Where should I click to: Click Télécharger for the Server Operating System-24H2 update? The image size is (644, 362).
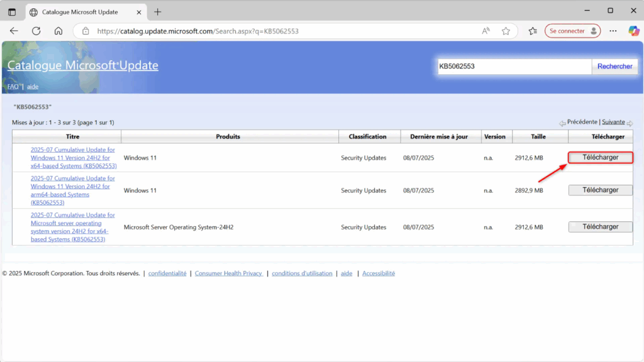click(x=601, y=226)
